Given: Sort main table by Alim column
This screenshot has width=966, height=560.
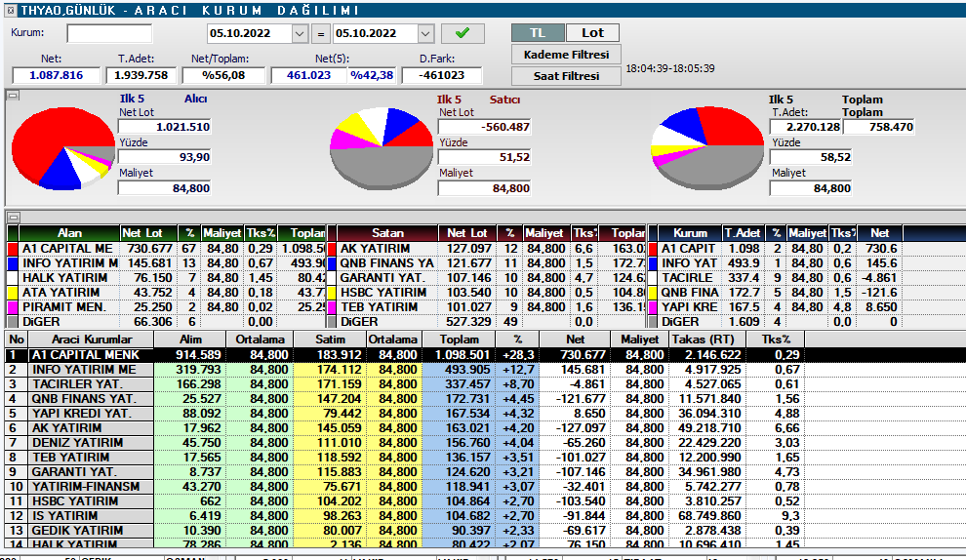Looking at the screenshot, I should click(190, 340).
